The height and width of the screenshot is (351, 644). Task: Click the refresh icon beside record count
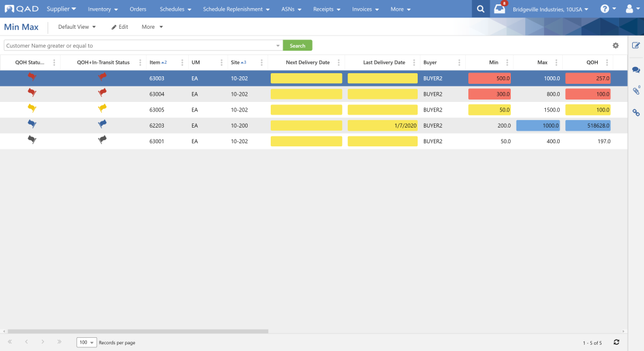(616, 342)
